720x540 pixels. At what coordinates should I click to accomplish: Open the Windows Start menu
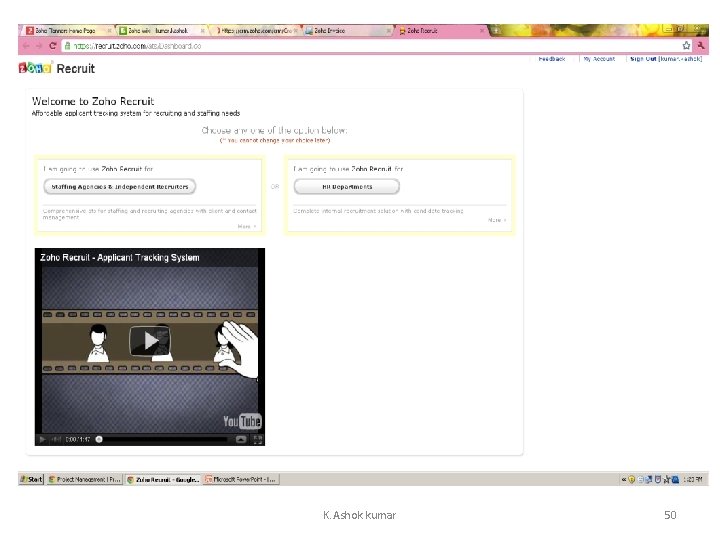[x=31, y=479]
